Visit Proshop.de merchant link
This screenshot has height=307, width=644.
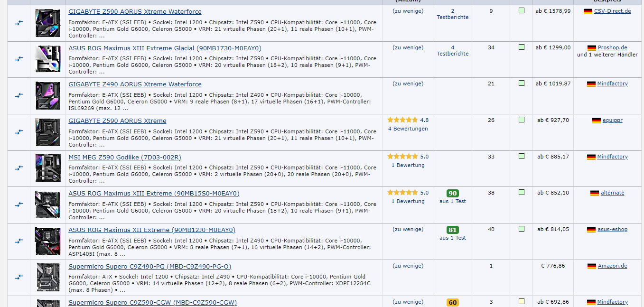(x=612, y=48)
